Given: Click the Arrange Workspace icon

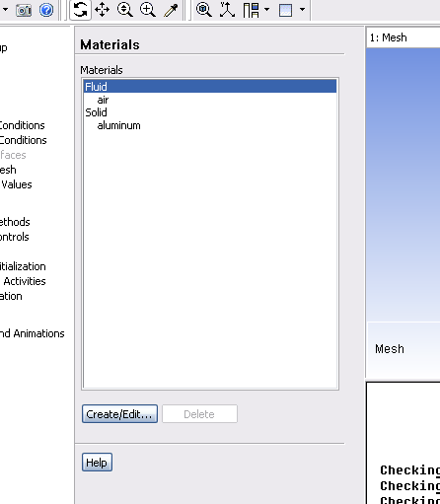Looking at the screenshot, I should (252, 10).
